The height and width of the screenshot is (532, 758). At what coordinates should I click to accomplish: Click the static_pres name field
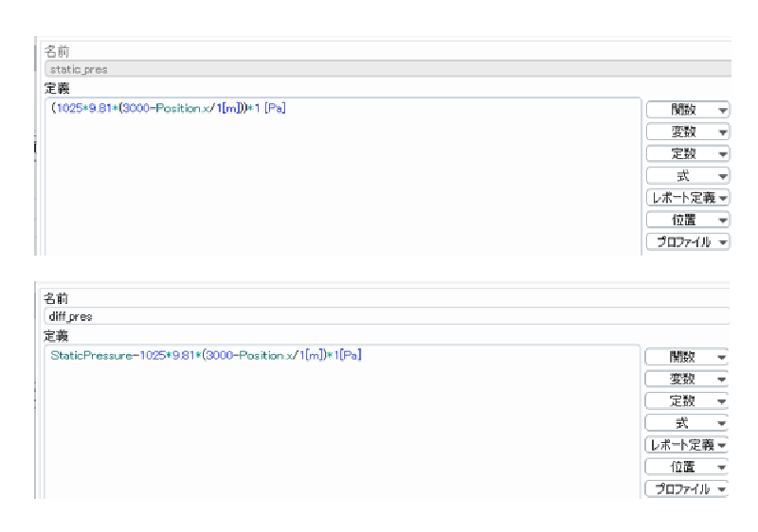379,69
